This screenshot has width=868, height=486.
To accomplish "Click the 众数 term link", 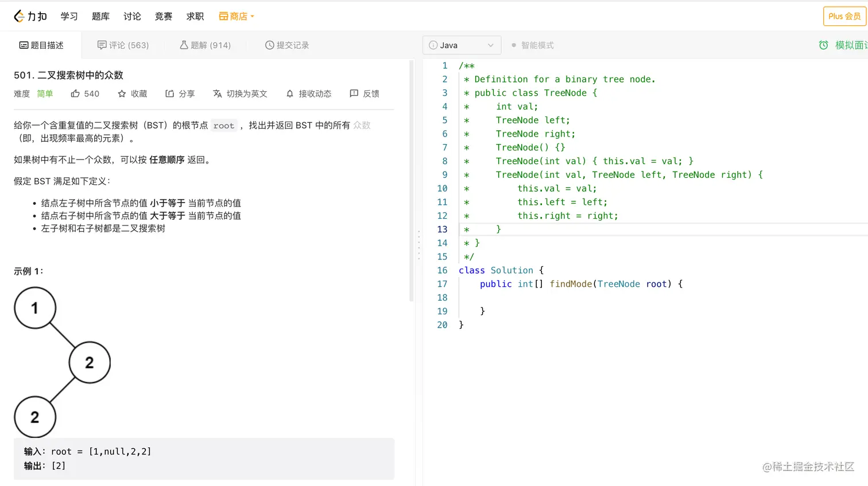I will 362,125.
